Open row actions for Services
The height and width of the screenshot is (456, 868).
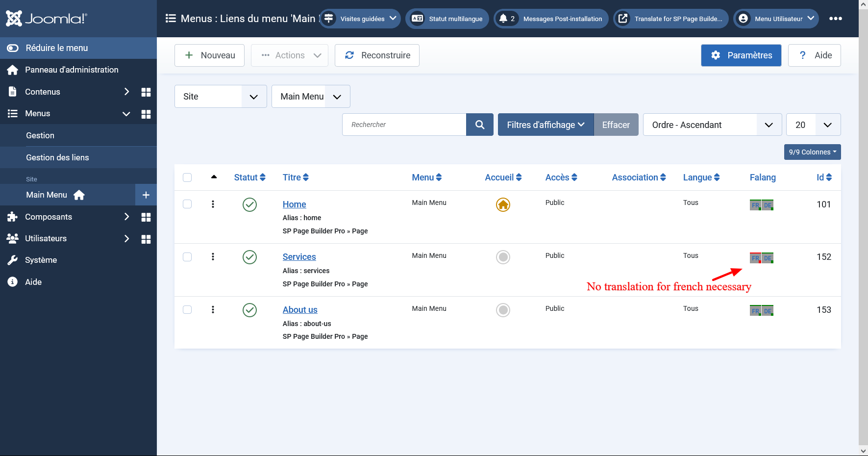(213, 256)
